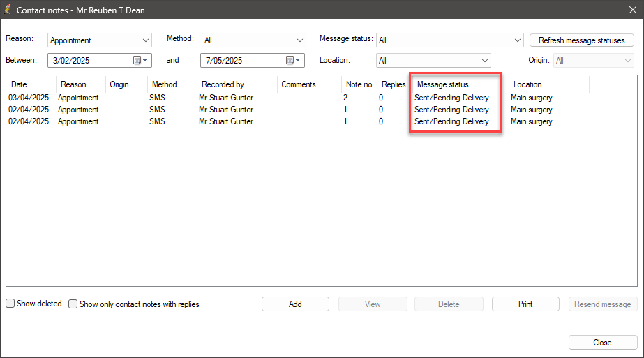Viewport: 644px width, 358px height.
Task: Expand the Reason dropdown
Action: tap(145, 40)
